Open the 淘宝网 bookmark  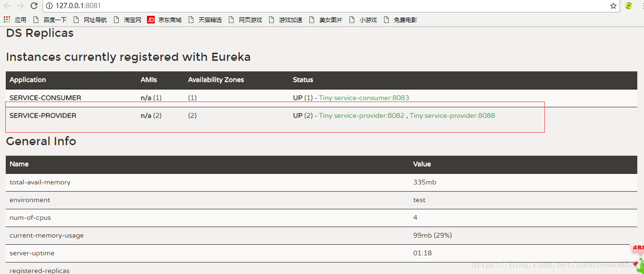(127, 20)
